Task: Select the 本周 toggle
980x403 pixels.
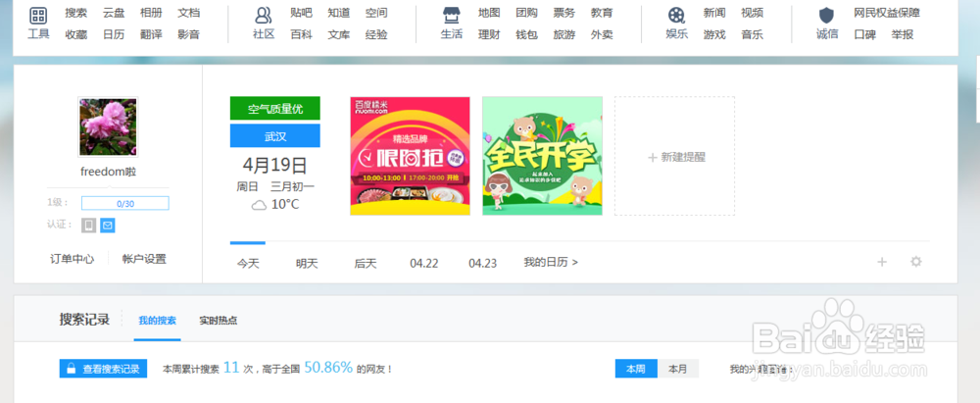Action: click(636, 369)
